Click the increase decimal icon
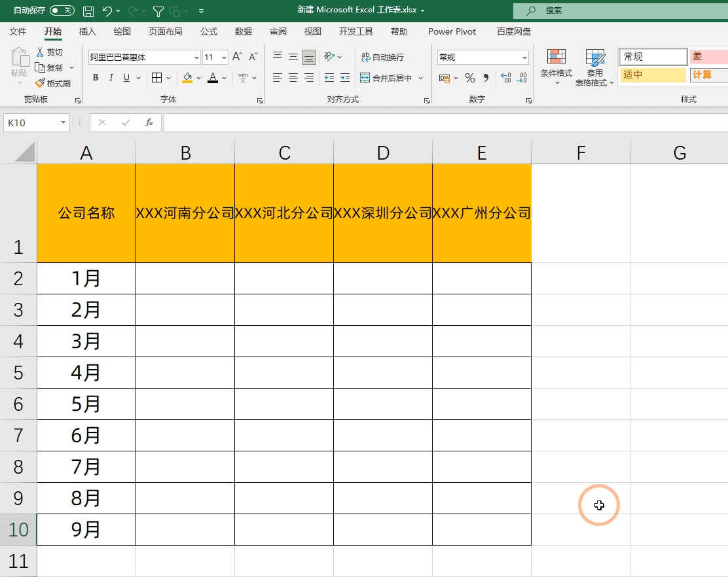This screenshot has height=577, width=728. (x=505, y=78)
